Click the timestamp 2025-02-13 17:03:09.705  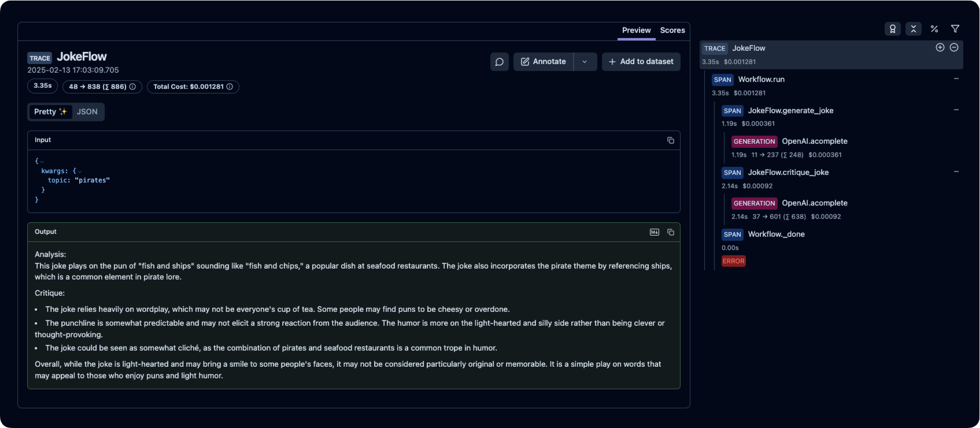(x=73, y=70)
